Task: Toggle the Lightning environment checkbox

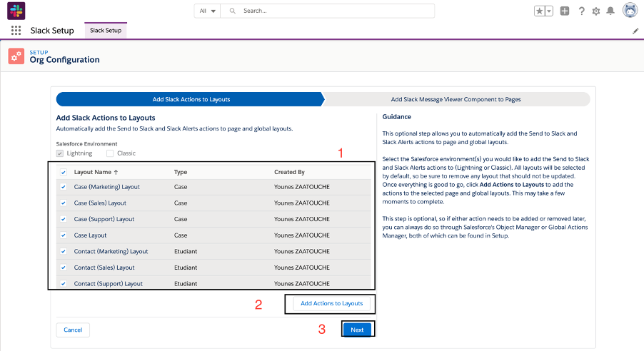Action: (x=60, y=153)
